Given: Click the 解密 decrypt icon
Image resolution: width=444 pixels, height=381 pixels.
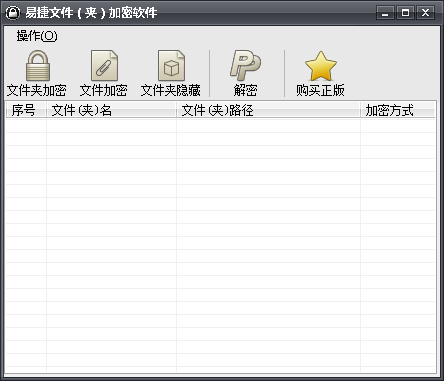Looking at the screenshot, I should click(245, 65).
